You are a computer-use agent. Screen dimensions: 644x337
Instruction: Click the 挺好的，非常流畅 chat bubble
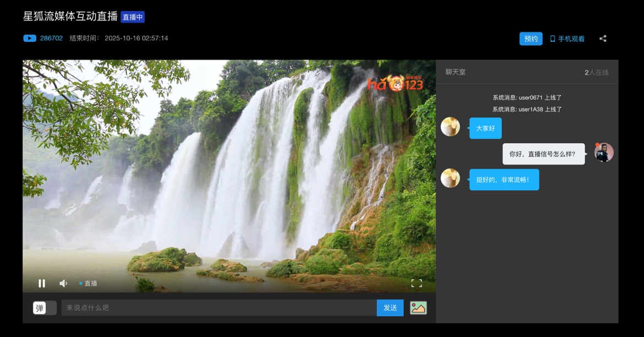[x=504, y=180]
